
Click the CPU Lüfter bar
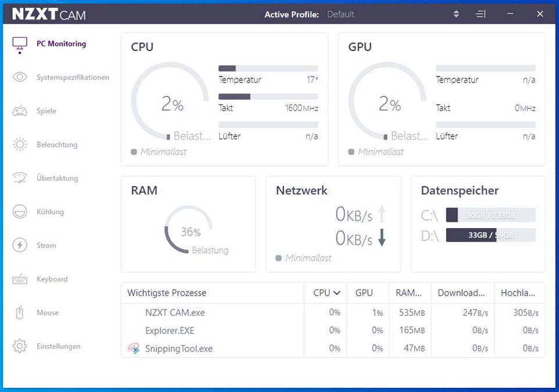(x=268, y=124)
